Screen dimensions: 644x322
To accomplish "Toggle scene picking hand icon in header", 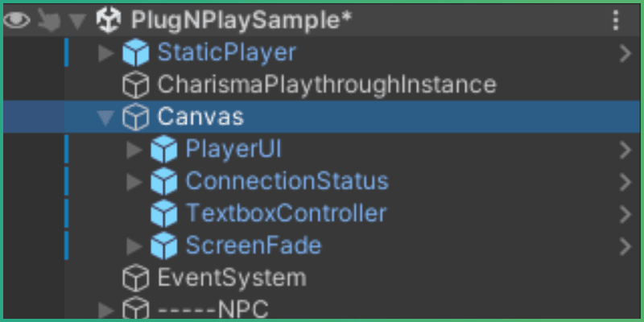I will point(48,21).
